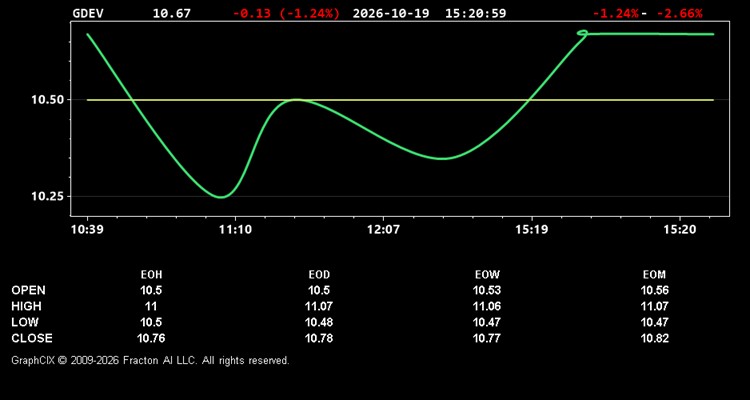This screenshot has height=400, width=750.
Task: Click the 11:10 time axis label
Action: [x=235, y=230]
